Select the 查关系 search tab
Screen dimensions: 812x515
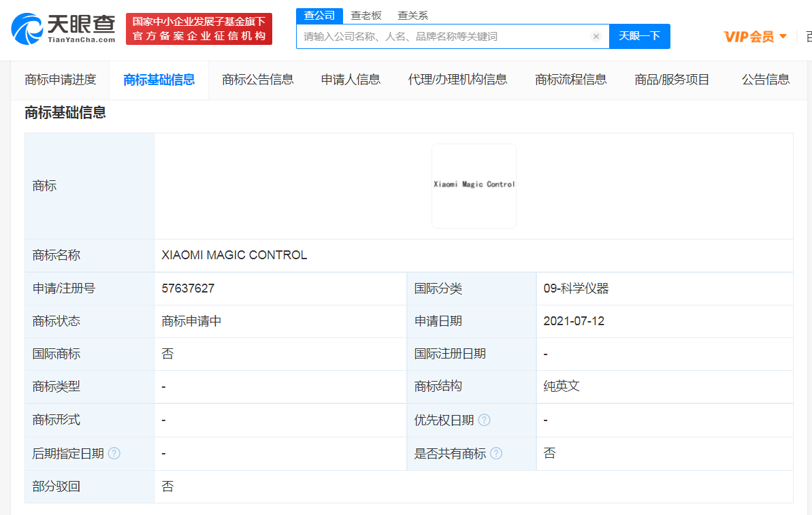tap(412, 16)
